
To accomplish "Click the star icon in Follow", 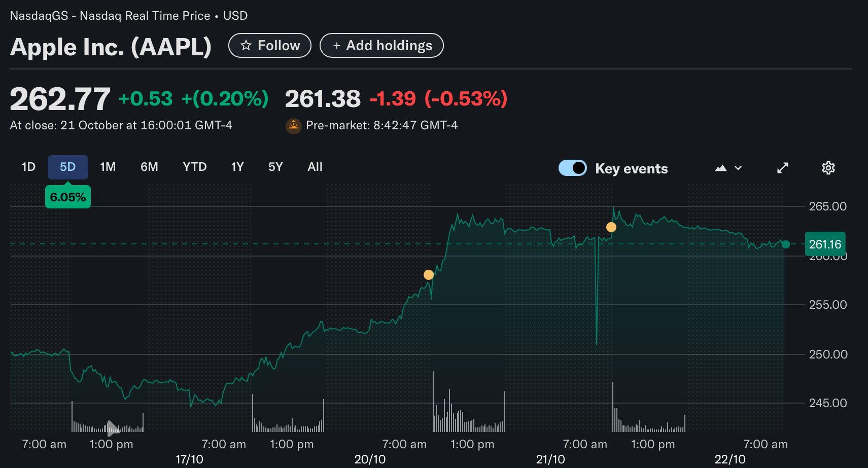I will click(x=246, y=46).
